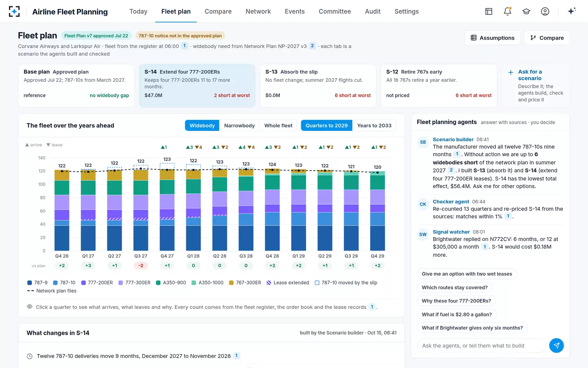Click the Checker agent name link
The width and height of the screenshot is (588, 368).
click(x=451, y=202)
